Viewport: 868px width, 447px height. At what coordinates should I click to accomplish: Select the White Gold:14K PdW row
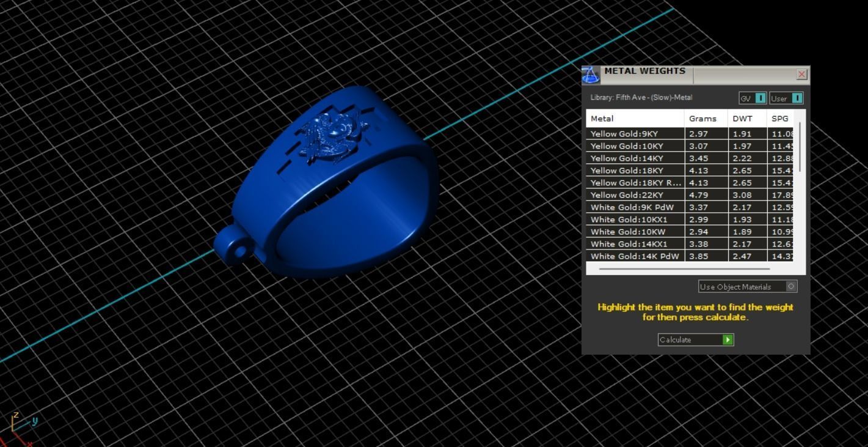690,256
